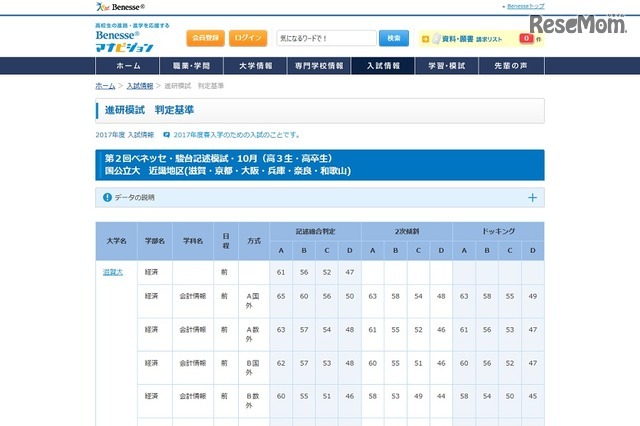Viewport: 640px width, 426px height.
Task: Focus the keyword search input field
Action: click(x=326, y=38)
